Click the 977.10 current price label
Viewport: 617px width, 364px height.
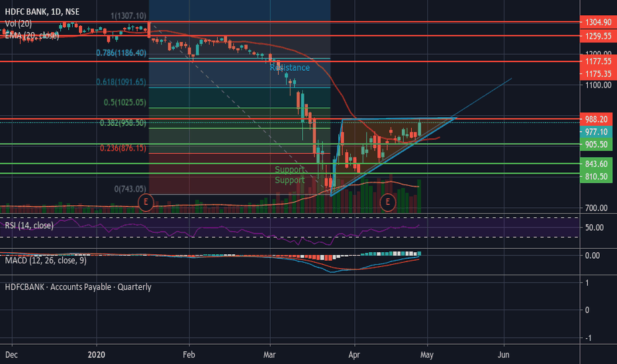pyautogui.click(x=596, y=132)
